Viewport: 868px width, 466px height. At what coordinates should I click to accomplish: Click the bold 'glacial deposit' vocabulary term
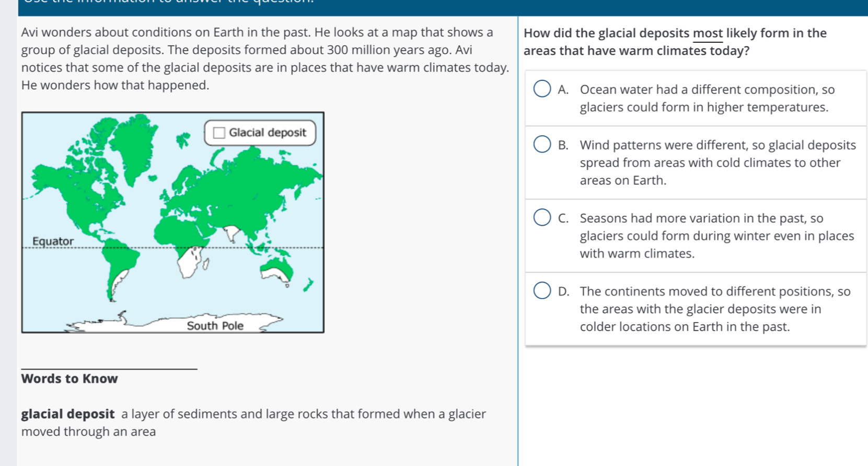(68, 414)
